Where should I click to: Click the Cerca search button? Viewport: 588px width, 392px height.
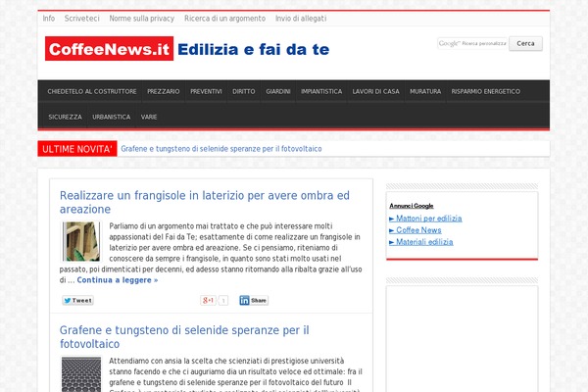pyautogui.click(x=525, y=43)
